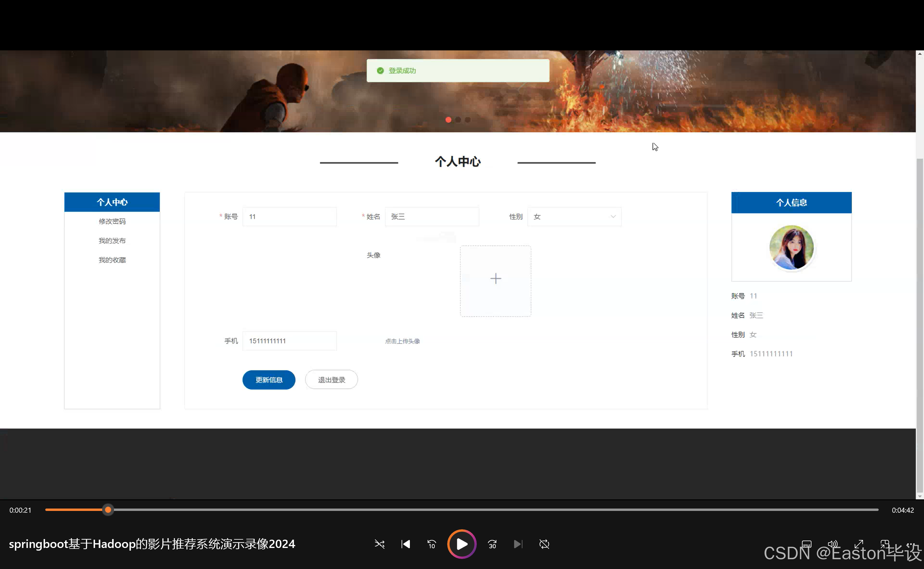This screenshot has height=569, width=924.
Task: Switch the player to mini view
Action: (x=885, y=544)
